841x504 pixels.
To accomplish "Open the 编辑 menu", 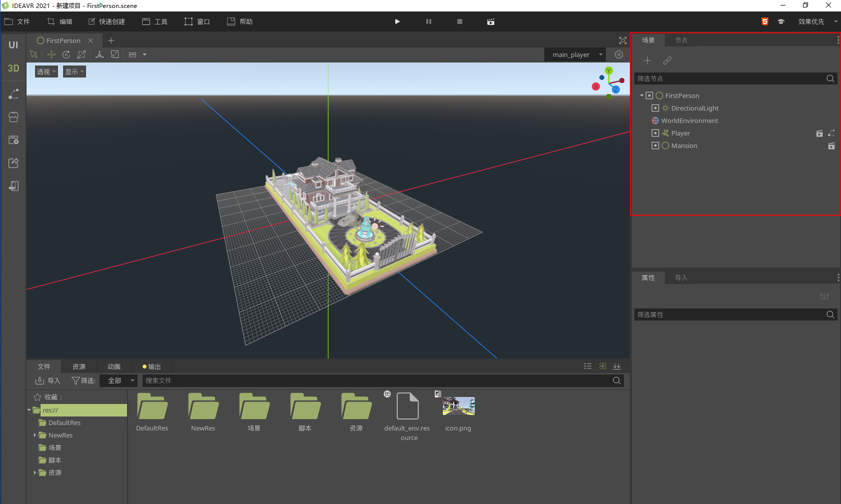I will click(x=60, y=21).
